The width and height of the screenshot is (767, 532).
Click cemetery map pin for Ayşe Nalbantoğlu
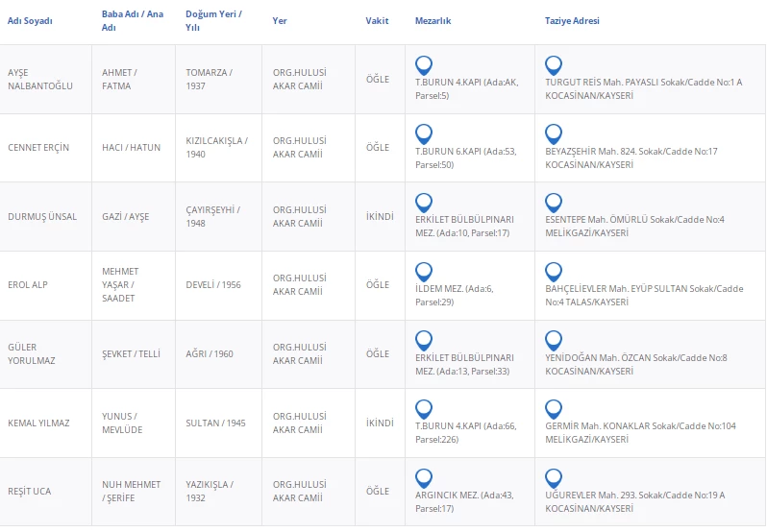[x=424, y=65]
